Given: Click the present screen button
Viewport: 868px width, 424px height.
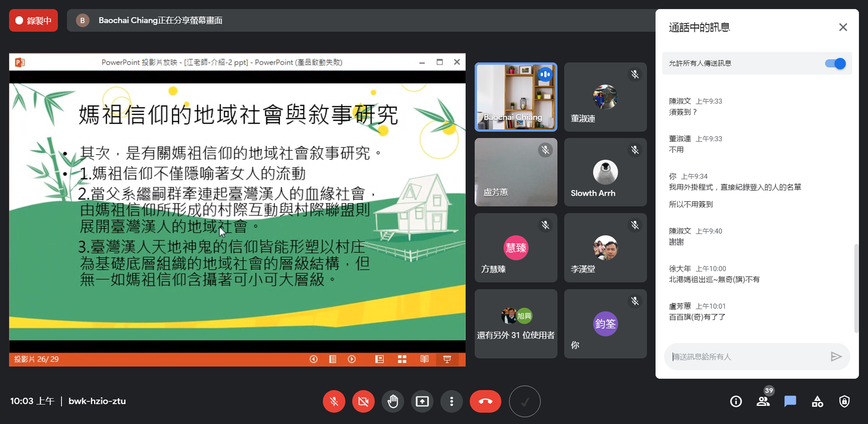Looking at the screenshot, I should click(422, 401).
